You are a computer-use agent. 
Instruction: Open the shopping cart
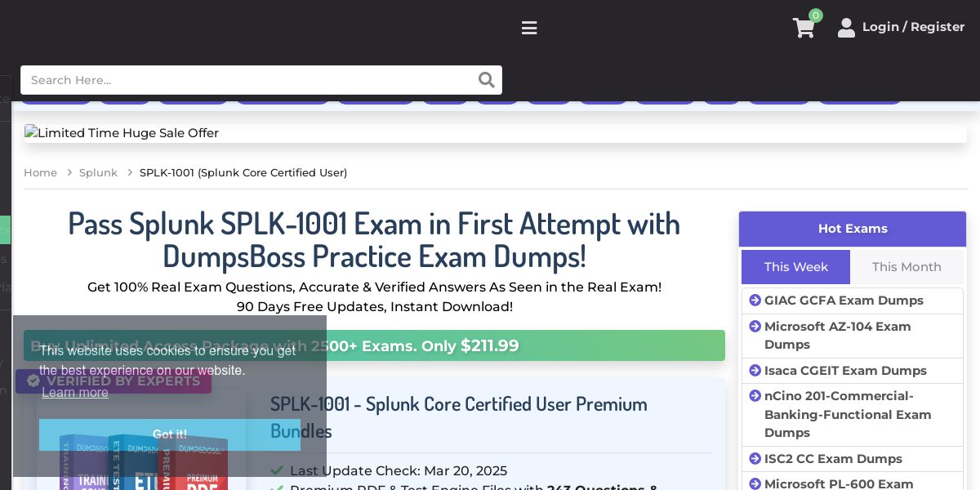[x=804, y=29]
